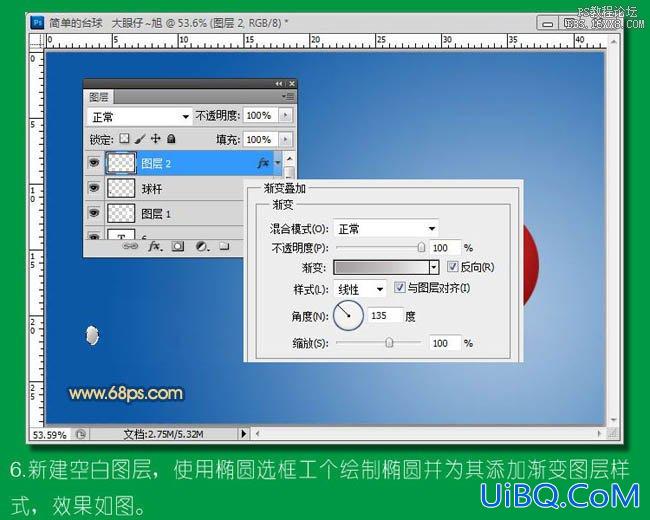
Task: Open status bar info arrow menu
Action: coord(243,434)
